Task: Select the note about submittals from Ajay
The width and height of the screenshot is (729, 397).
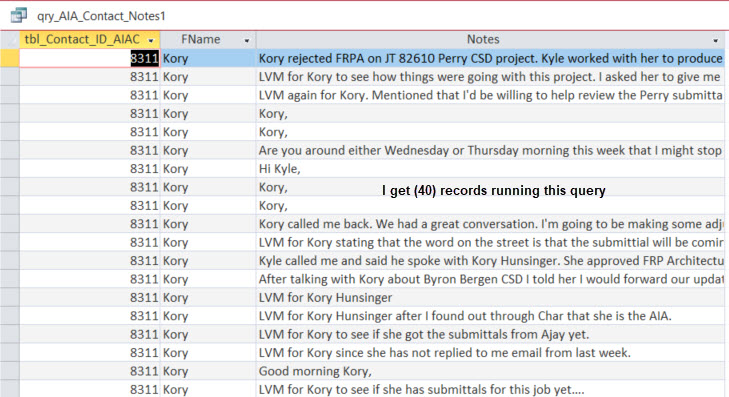Action: (x=490, y=334)
